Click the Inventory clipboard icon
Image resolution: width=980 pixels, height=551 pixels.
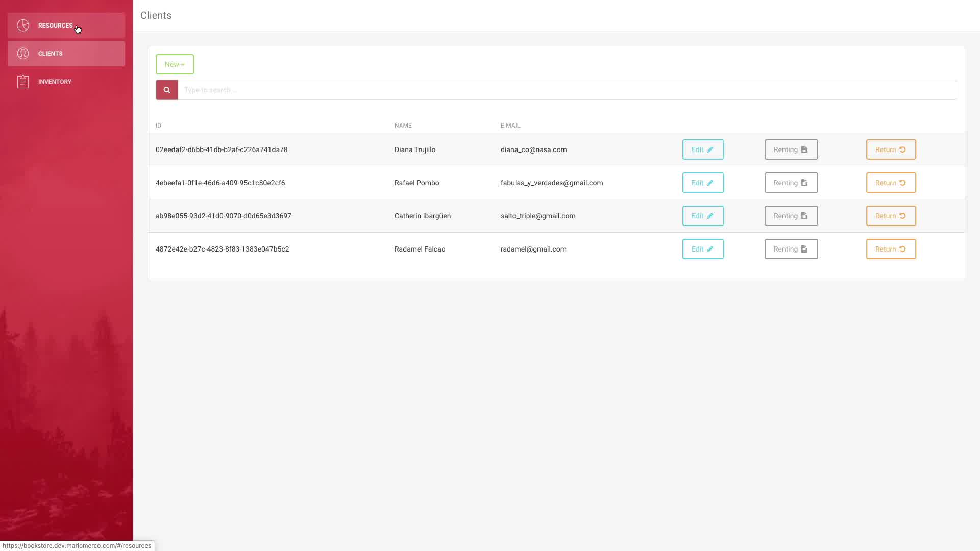(23, 82)
